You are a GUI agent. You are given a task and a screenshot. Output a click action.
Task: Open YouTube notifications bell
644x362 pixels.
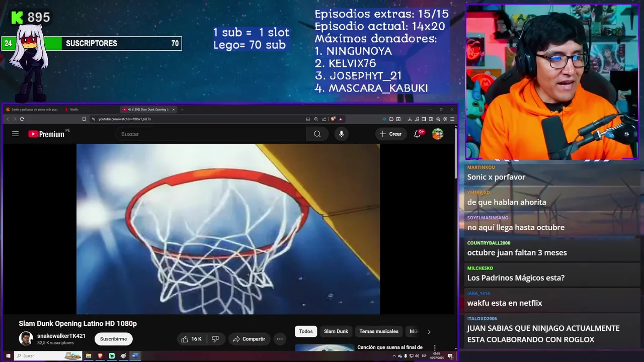tap(418, 134)
